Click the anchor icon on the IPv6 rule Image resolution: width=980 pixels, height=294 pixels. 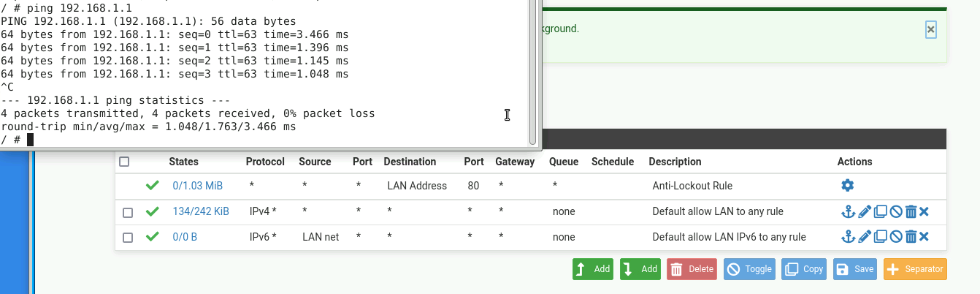[848, 237]
